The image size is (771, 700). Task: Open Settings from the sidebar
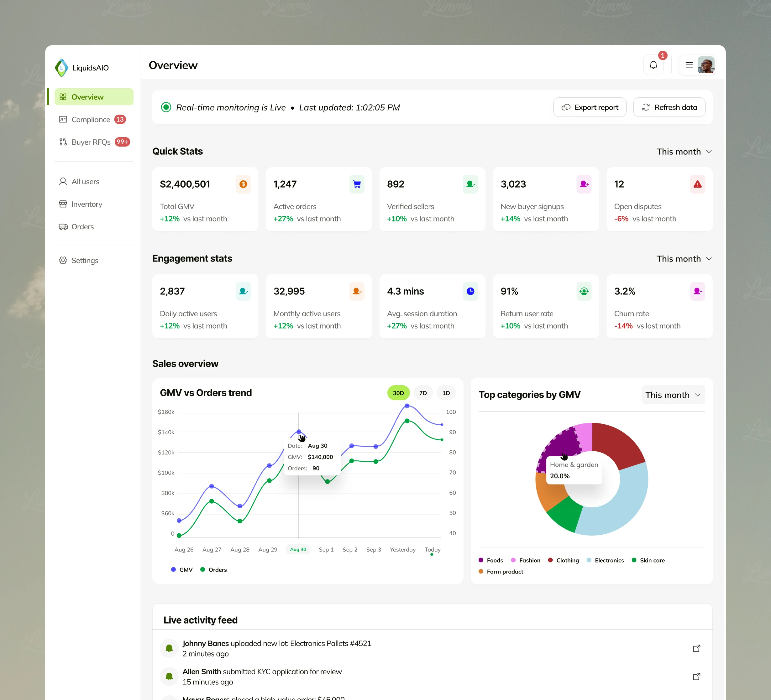click(94, 261)
